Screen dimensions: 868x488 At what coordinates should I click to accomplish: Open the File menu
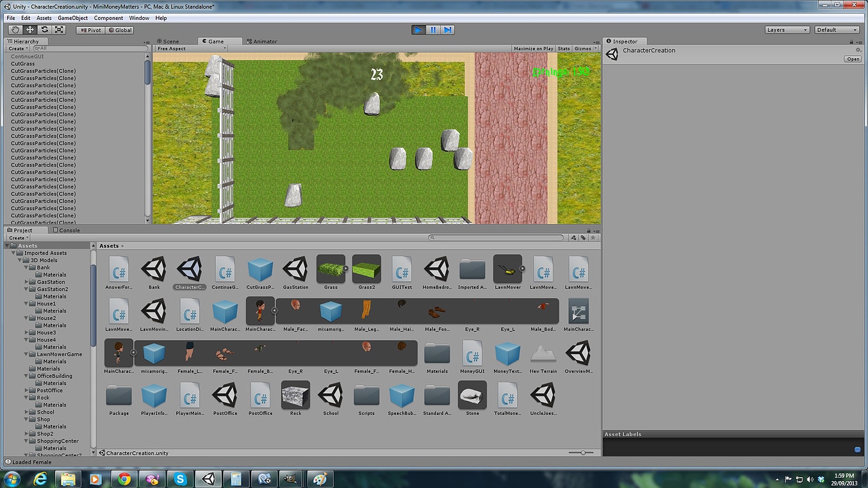click(x=11, y=18)
